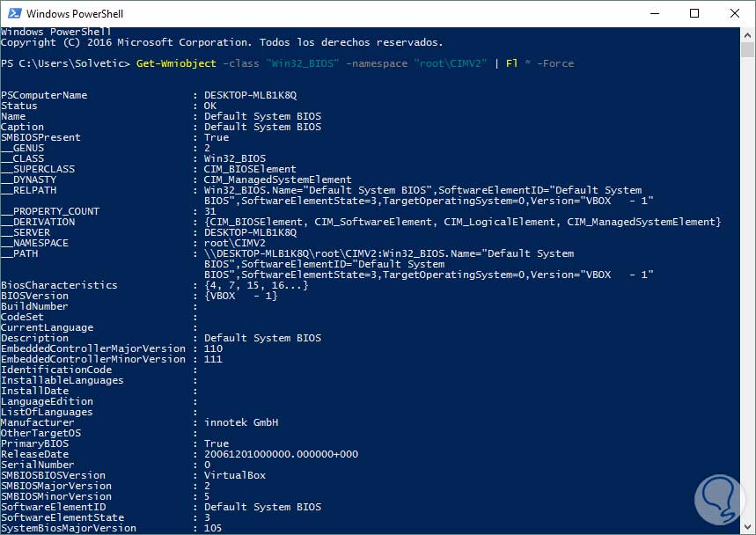
Task: Click the __NAMESPACE value 'root\CIMV2'
Action: tap(235, 243)
